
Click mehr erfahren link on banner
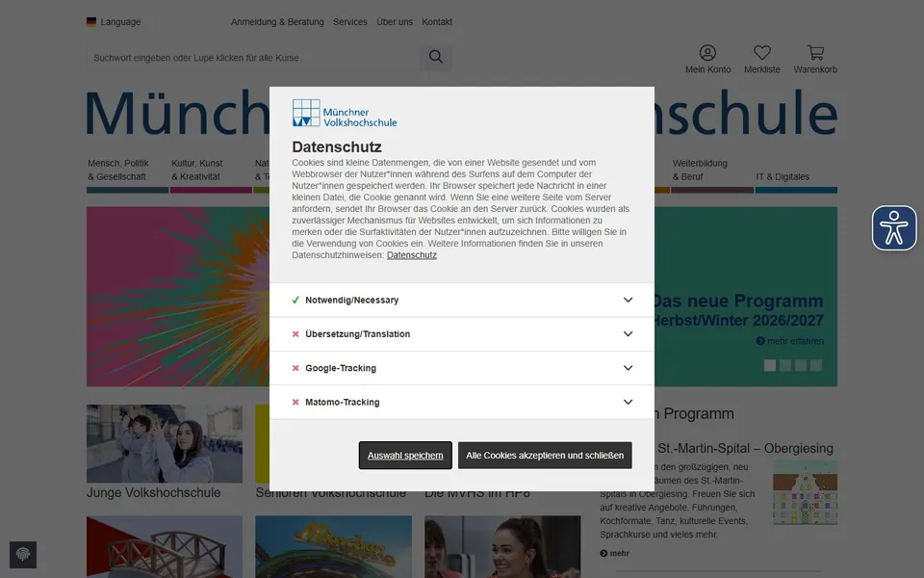(x=790, y=341)
